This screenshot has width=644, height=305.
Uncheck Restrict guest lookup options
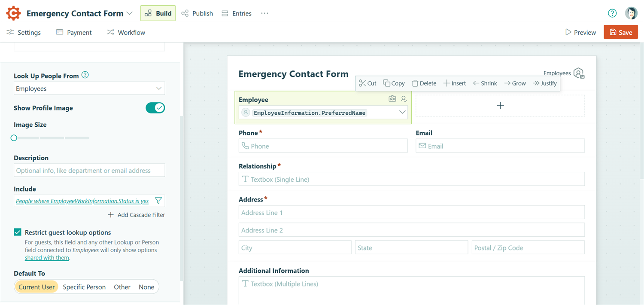tap(18, 232)
